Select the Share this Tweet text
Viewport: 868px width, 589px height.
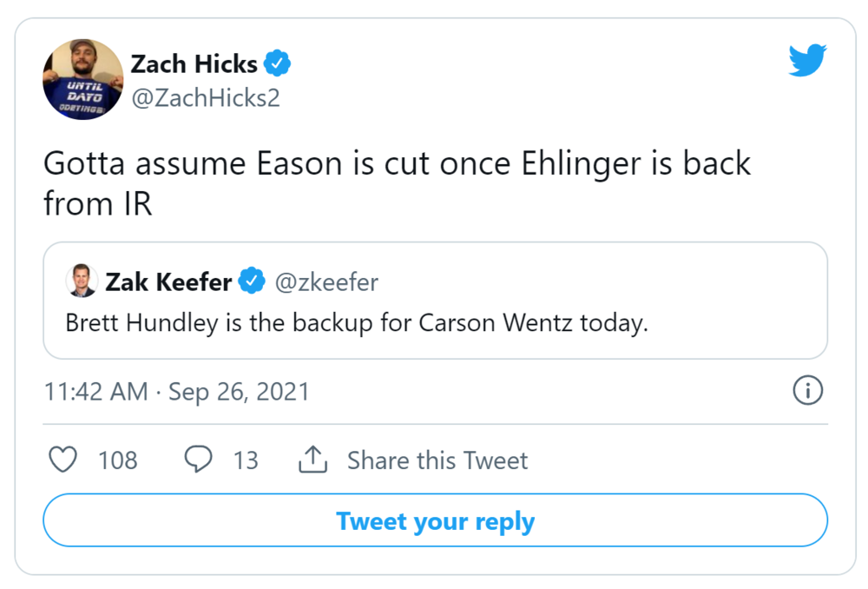[437, 460]
